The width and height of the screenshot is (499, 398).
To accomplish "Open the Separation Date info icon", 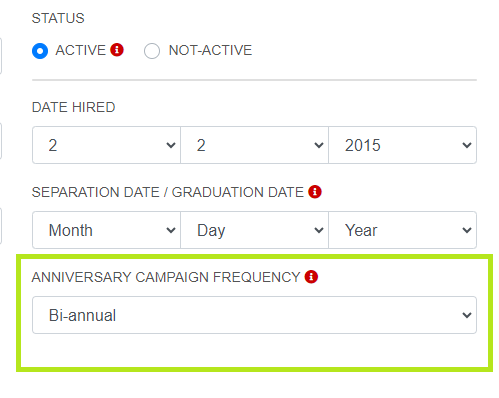I will pos(315,192).
